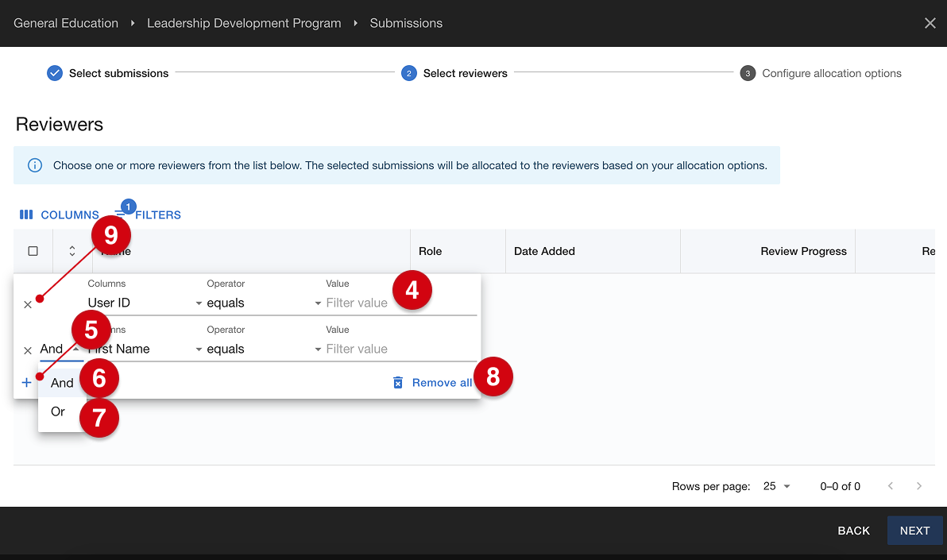Click the sort arrows icon in table header
The height and width of the screenshot is (560, 947).
[72, 251]
